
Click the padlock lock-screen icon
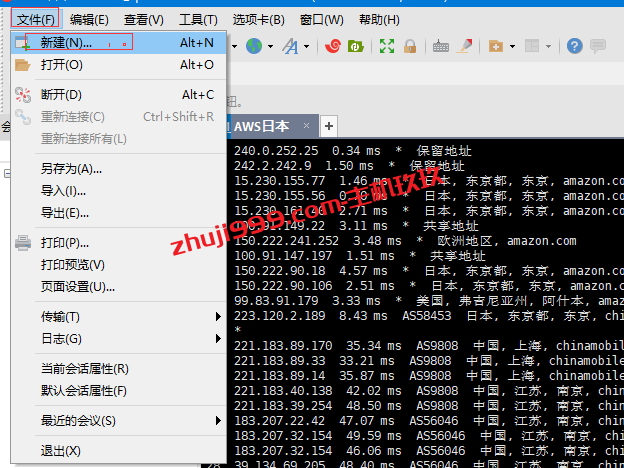pyautogui.click(x=410, y=46)
